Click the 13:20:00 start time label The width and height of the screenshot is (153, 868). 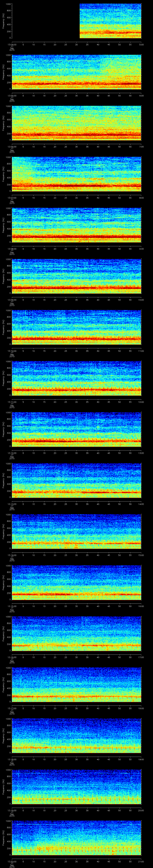[x=12, y=861]
